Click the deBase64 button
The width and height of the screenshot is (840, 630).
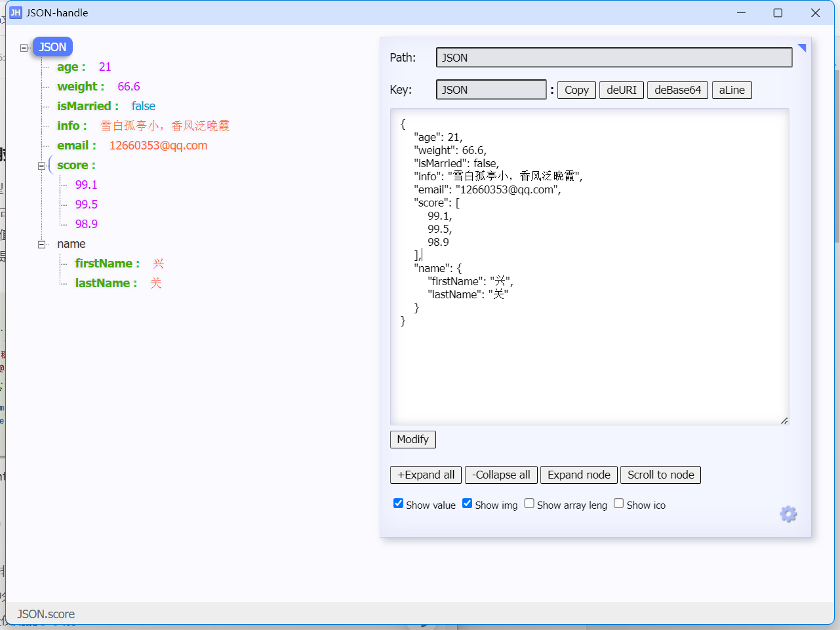tap(677, 90)
